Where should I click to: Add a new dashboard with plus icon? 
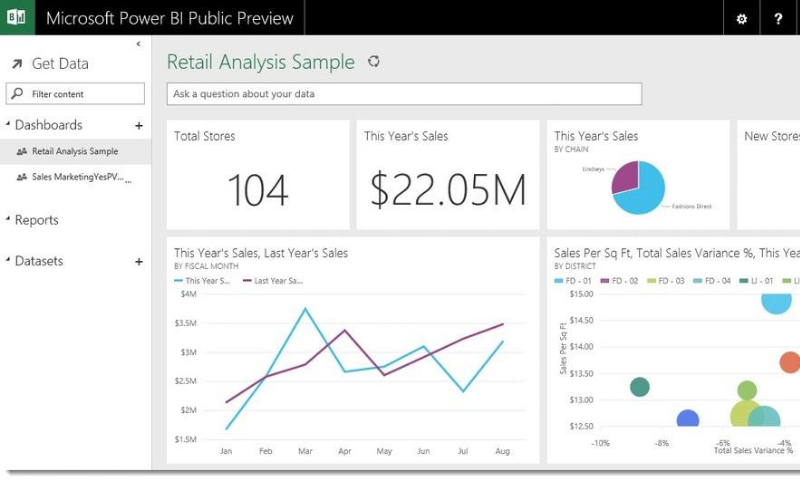pos(139,125)
